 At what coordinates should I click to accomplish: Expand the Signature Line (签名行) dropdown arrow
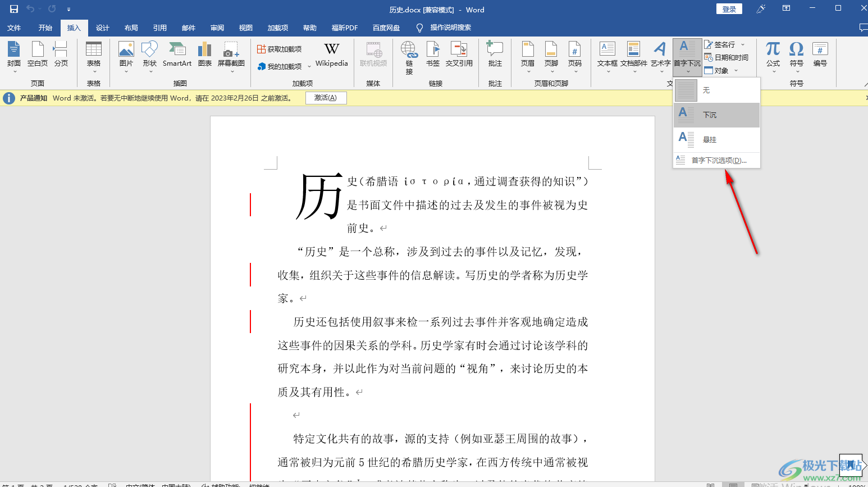coord(743,44)
